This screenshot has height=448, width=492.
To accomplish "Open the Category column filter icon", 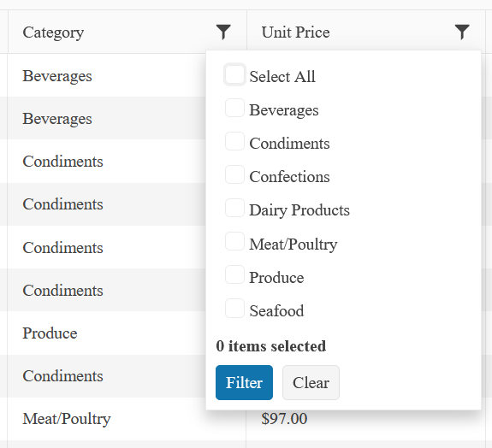I will [x=223, y=32].
